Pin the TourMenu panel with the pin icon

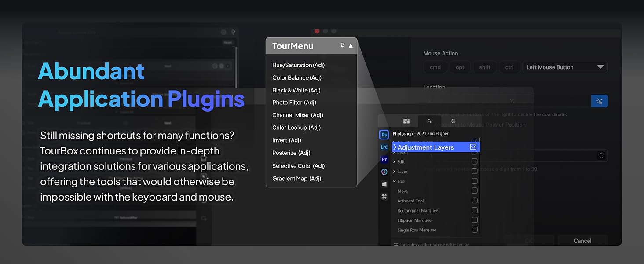point(343,46)
